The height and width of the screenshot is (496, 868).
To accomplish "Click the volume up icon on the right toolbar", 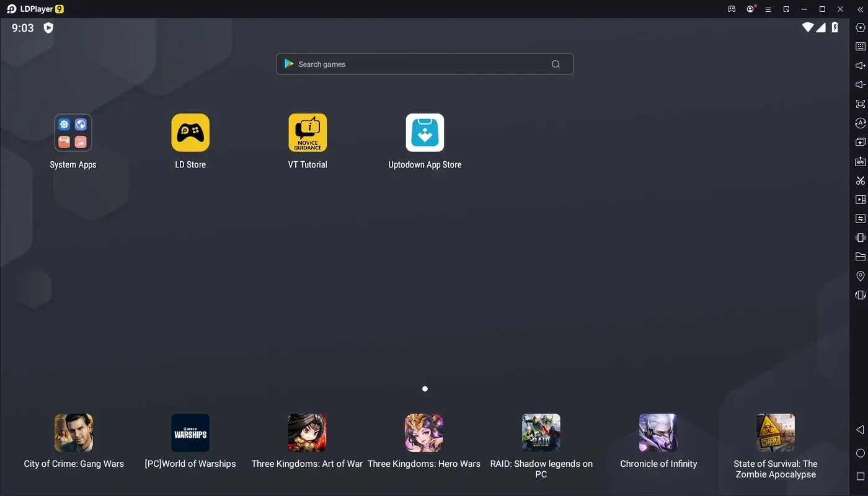I will [860, 64].
